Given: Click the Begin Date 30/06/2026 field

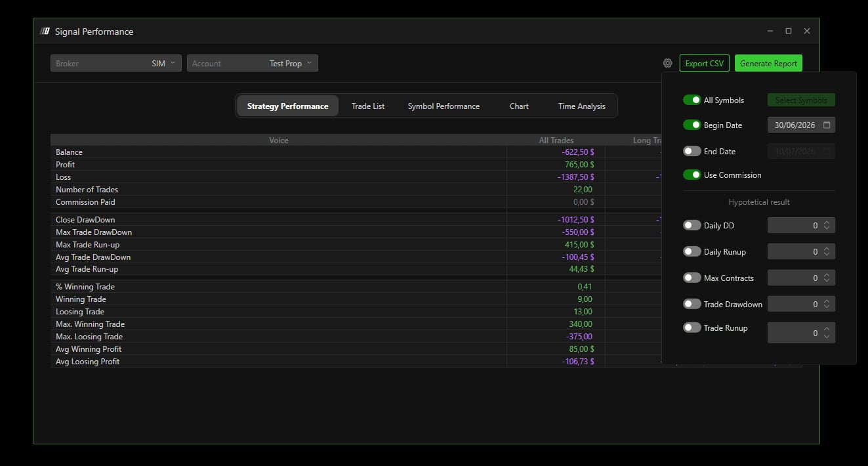Looking at the screenshot, I should pyautogui.click(x=801, y=125).
